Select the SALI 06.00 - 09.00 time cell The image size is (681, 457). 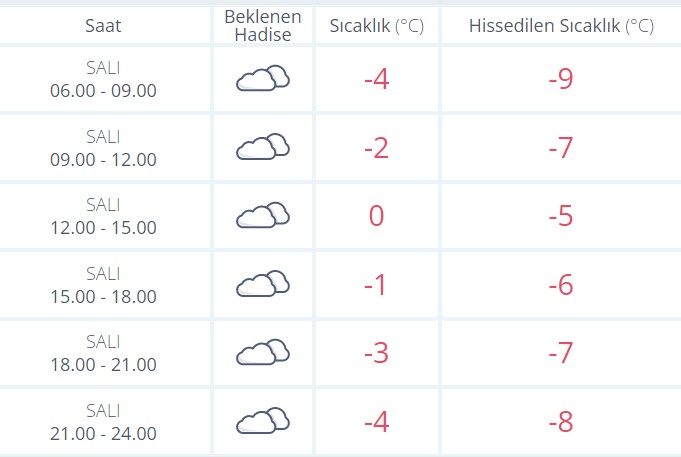tap(103, 79)
